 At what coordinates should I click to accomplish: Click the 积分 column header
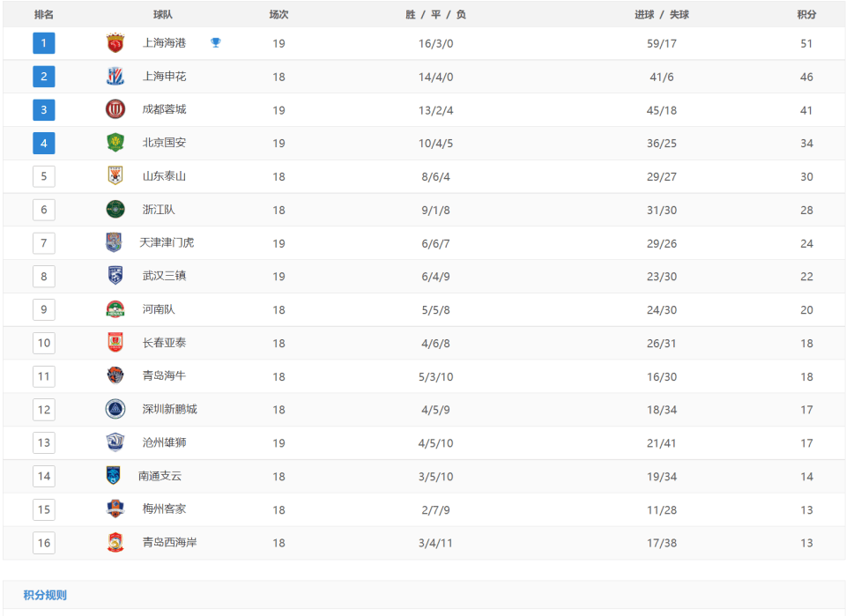click(x=806, y=14)
